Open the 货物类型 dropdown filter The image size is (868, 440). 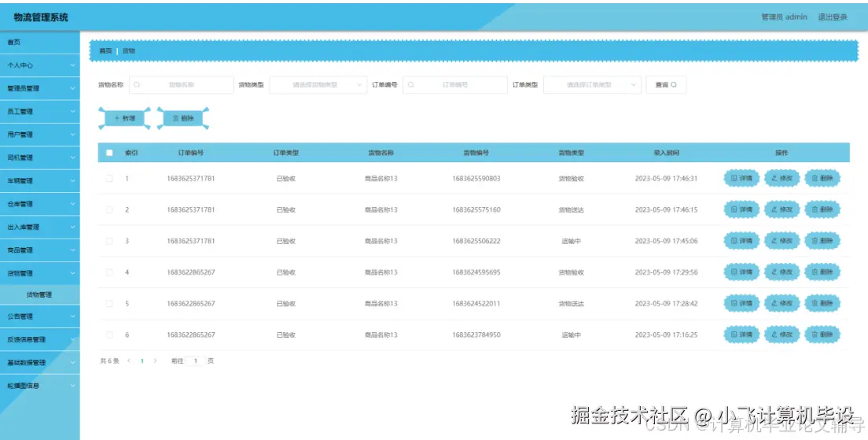pos(318,85)
